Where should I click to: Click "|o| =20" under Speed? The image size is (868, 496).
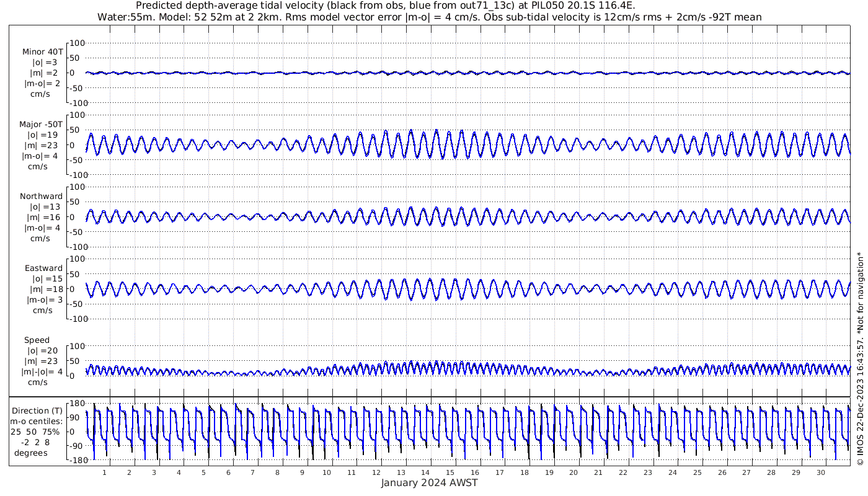[x=43, y=351]
